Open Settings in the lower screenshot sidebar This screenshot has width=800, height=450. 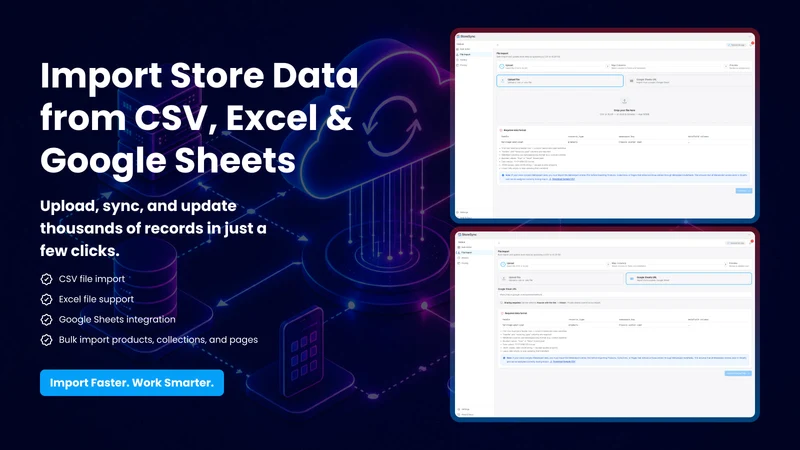coord(464,409)
